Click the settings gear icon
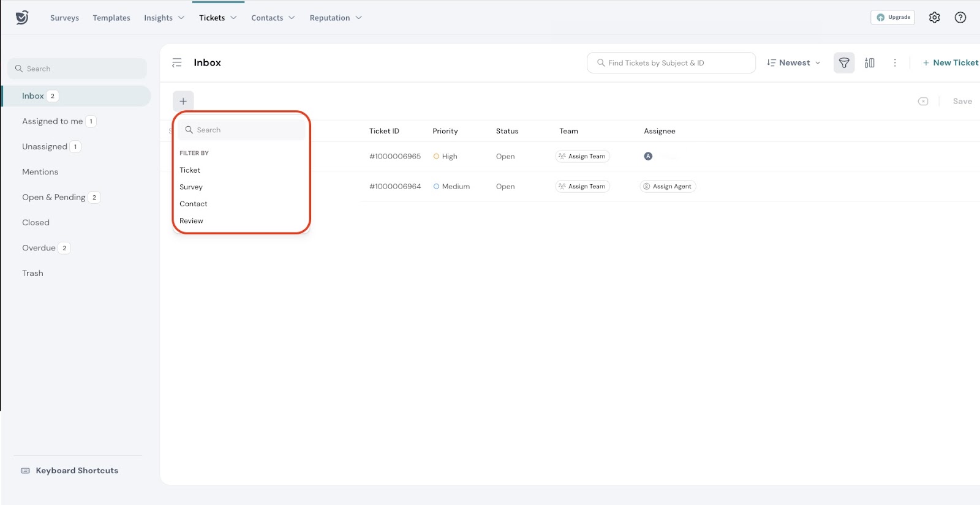 click(x=934, y=18)
